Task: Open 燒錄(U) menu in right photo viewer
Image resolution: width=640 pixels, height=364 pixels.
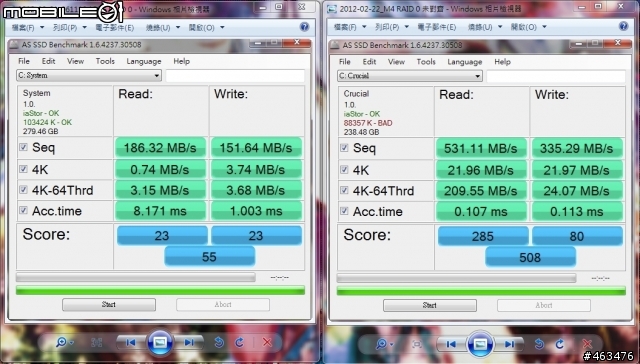Action: tap(484, 27)
